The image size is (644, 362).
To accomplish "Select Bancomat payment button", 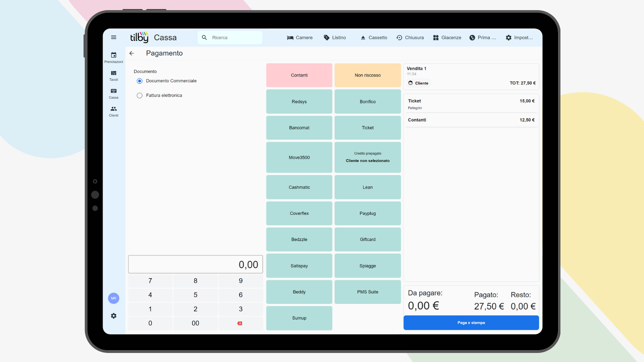I will [x=299, y=128].
